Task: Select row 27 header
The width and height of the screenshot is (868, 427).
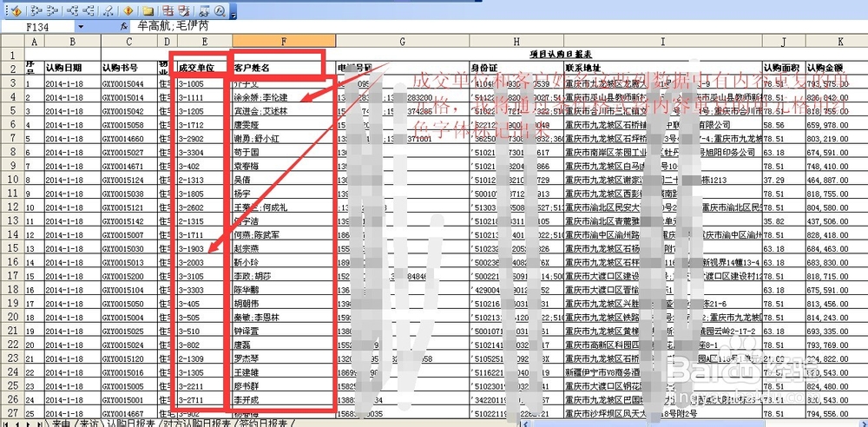Action: pyautogui.click(x=13, y=413)
